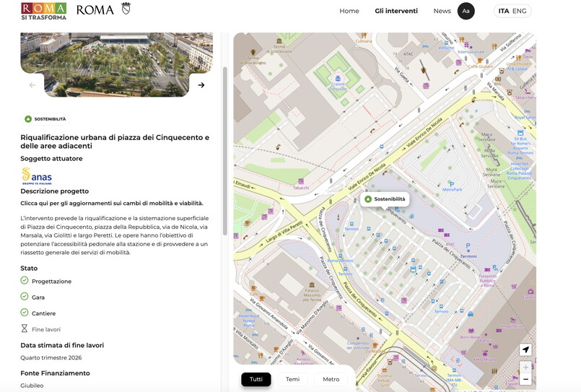
Task: Click the mobility updates link
Action: (112, 203)
